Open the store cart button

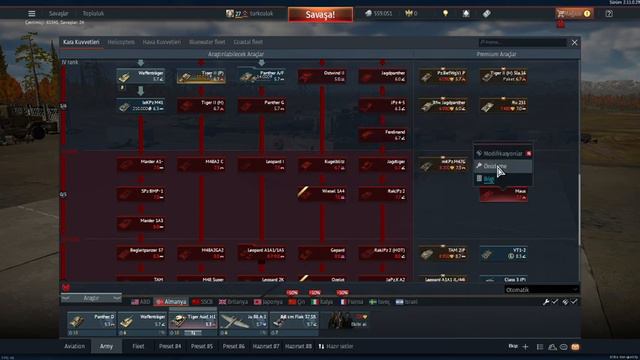point(574,13)
